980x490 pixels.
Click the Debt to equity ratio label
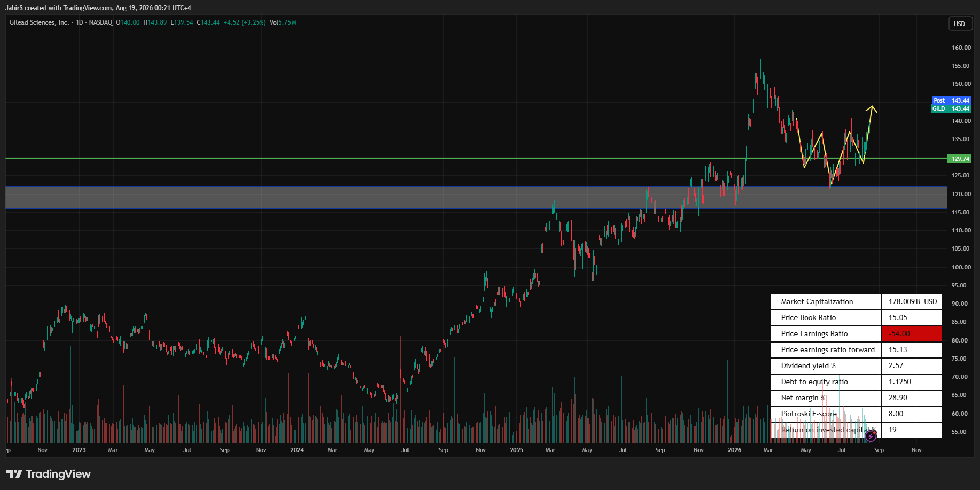814,382
